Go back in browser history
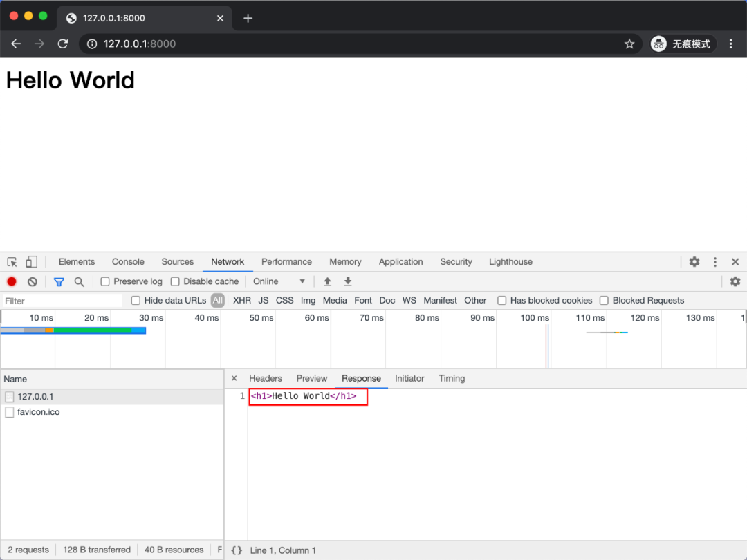747x560 pixels. coord(16,44)
